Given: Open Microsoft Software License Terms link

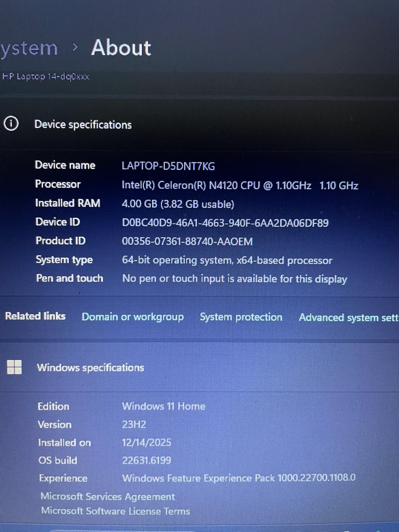Looking at the screenshot, I should (115, 511).
